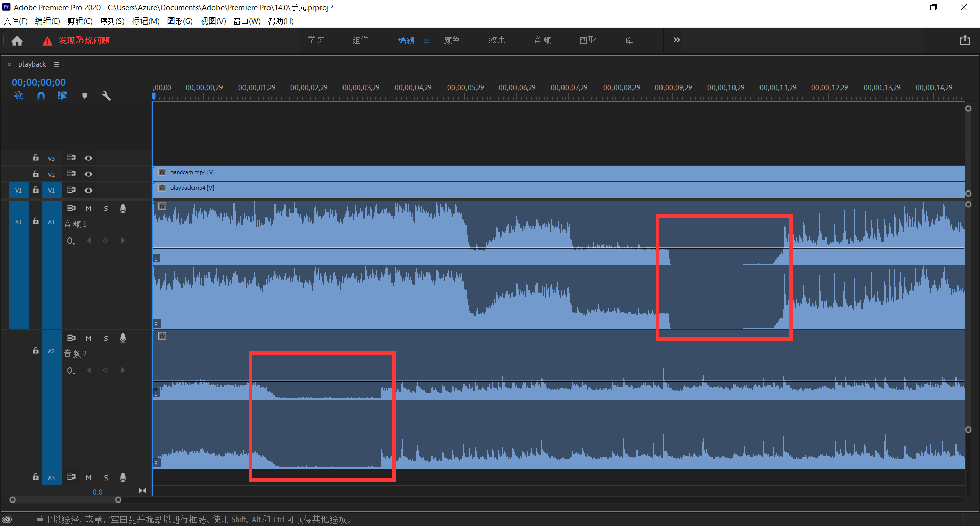
Task: Expand workspace overflow chevron
Action: (676, 40)
